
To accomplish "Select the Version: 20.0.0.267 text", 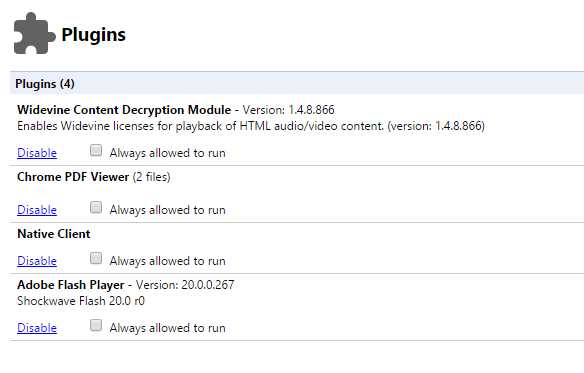I will point(185,285).
